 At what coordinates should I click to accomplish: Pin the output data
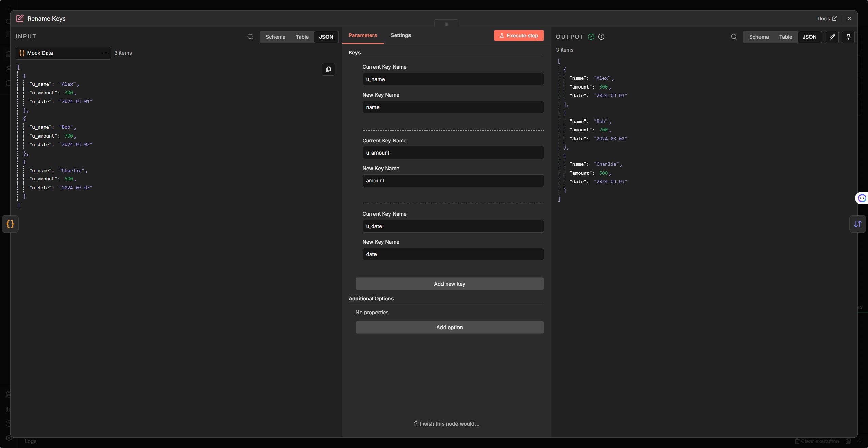(x=848, y=37)
